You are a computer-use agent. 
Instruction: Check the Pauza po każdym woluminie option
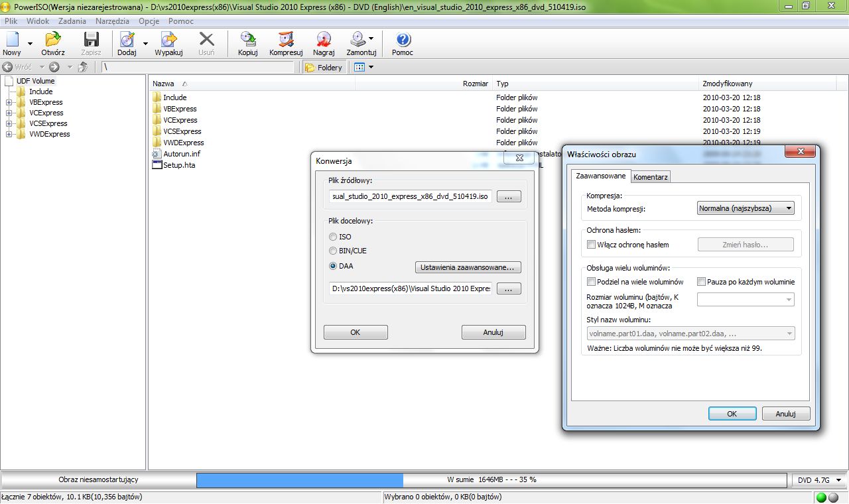(701, 282)
